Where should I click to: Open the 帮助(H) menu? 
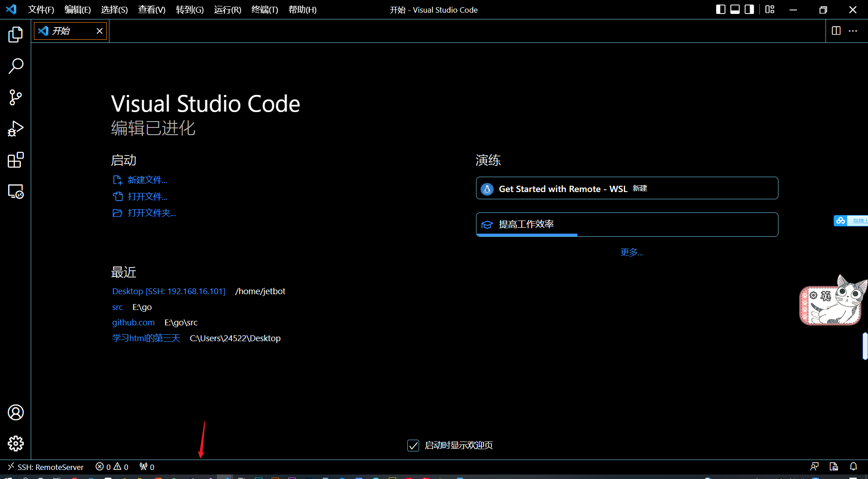pos(302,9)
